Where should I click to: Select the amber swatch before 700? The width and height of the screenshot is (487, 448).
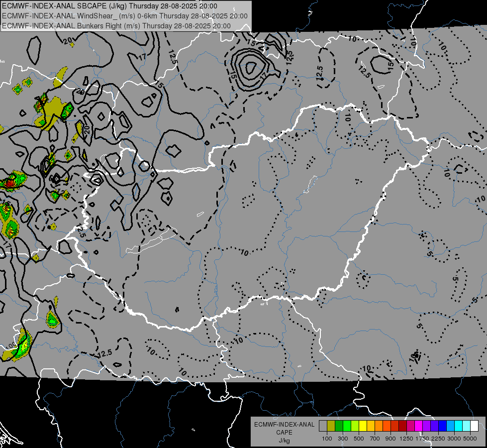[371, 426]
